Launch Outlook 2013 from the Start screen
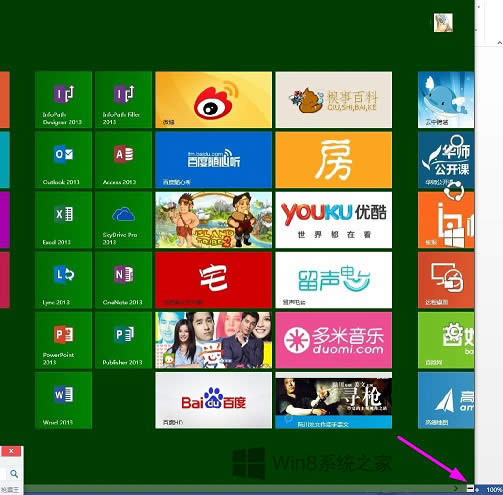503x495 pixels. 63,160
